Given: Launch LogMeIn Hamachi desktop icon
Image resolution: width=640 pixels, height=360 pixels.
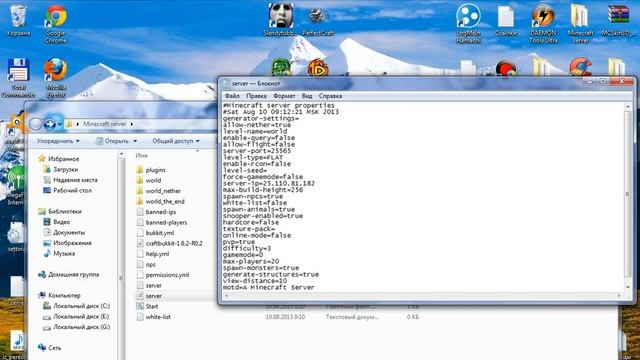Looking at the screenshot, I should tap(468, 24).
